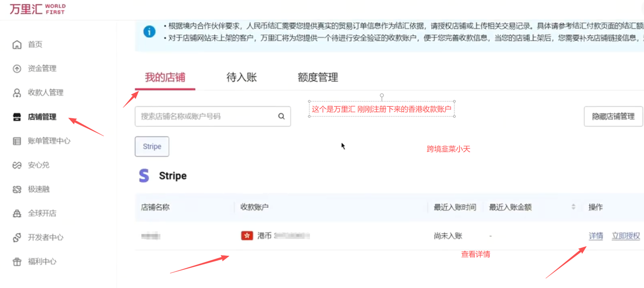Click the 收款人管理 person icon
Viewport: 644px width, 288px height.
coord(17,93)
